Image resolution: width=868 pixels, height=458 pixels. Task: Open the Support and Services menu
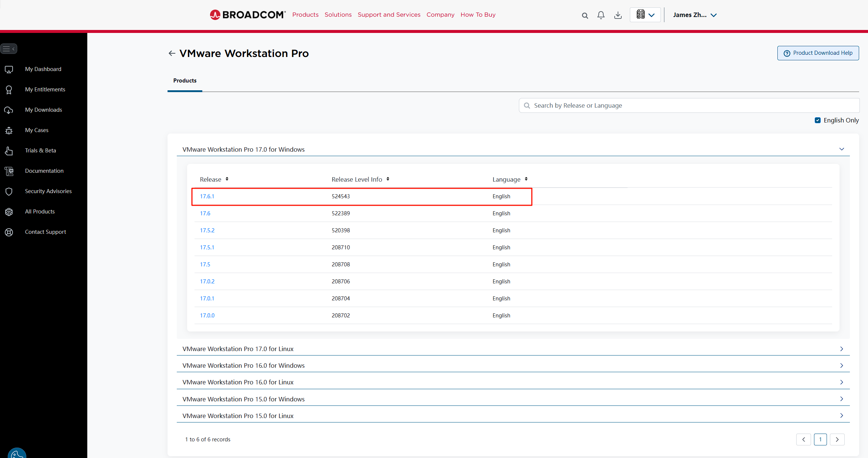click(x=389, y=15)
